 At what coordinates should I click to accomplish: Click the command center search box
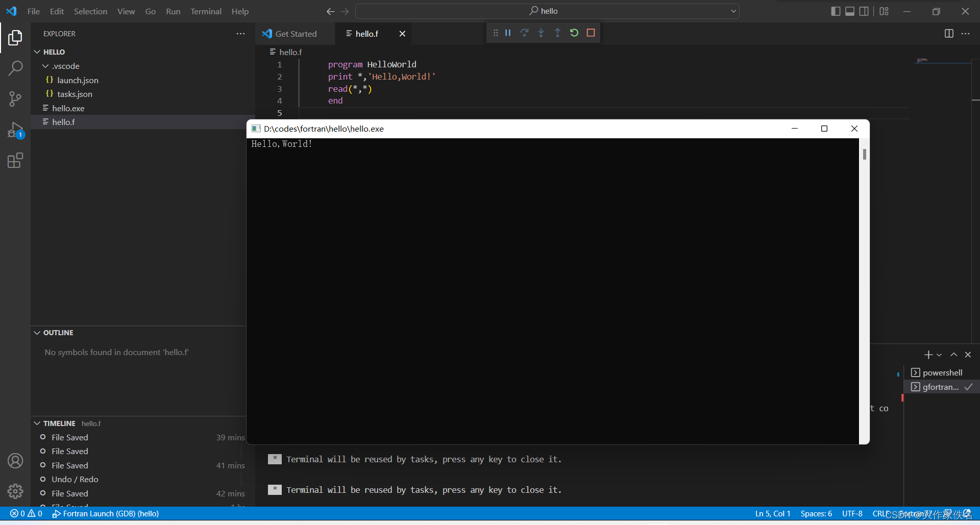547,11
